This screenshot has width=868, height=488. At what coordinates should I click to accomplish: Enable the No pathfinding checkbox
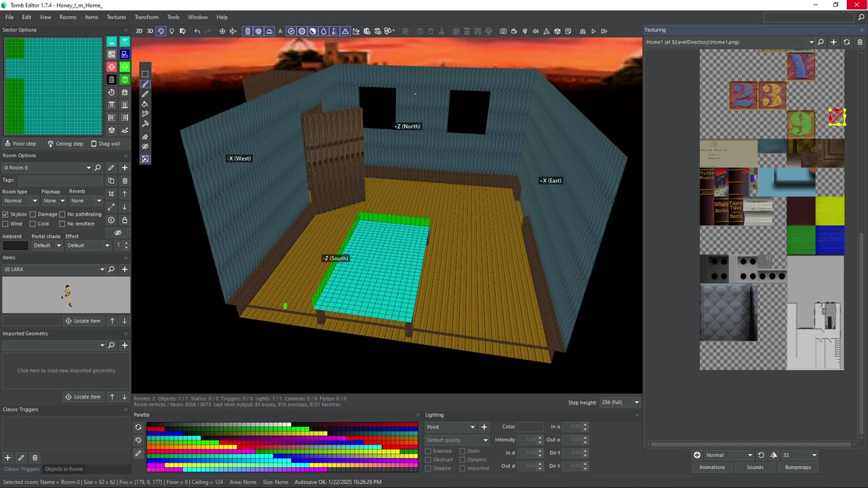pyautogui.click(x=62, y=214)
